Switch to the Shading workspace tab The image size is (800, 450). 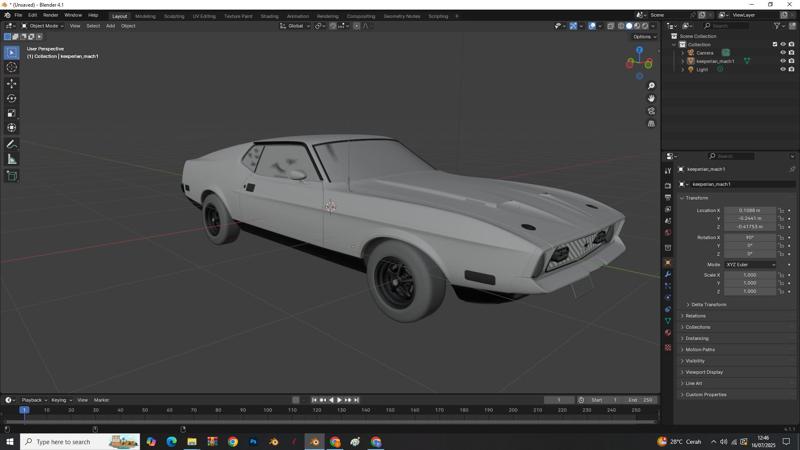coord(269,16)
